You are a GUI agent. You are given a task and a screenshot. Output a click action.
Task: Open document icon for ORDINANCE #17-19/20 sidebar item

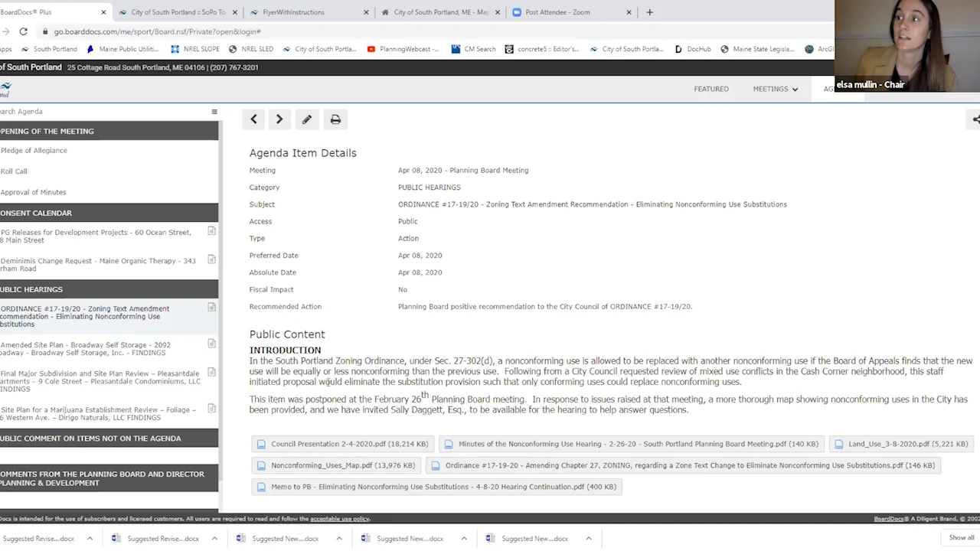[212, 308]
